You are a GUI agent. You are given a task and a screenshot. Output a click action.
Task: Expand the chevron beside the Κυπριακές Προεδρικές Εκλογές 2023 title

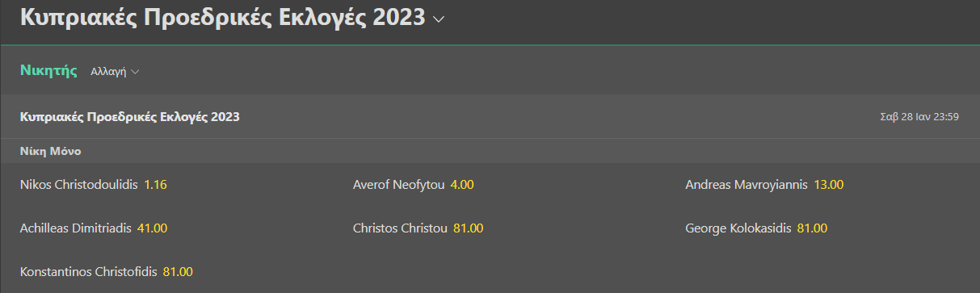(x=439, y=19)
